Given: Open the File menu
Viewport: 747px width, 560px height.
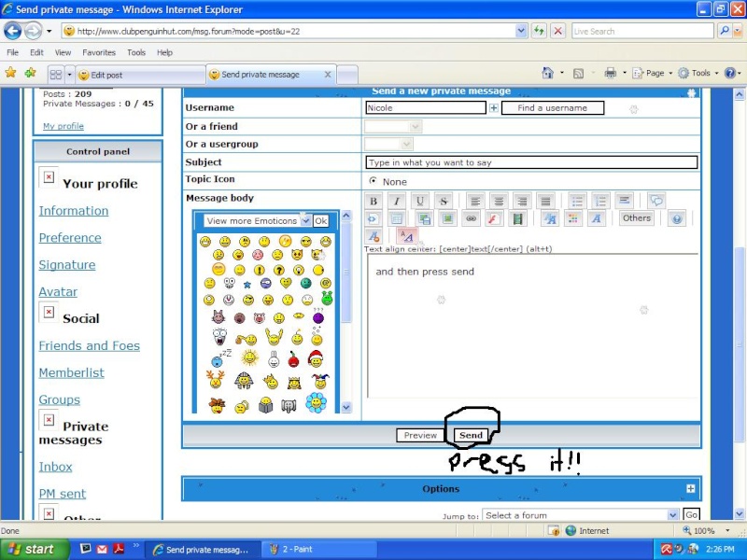Looking at the screenshot, I should point(13,52).
